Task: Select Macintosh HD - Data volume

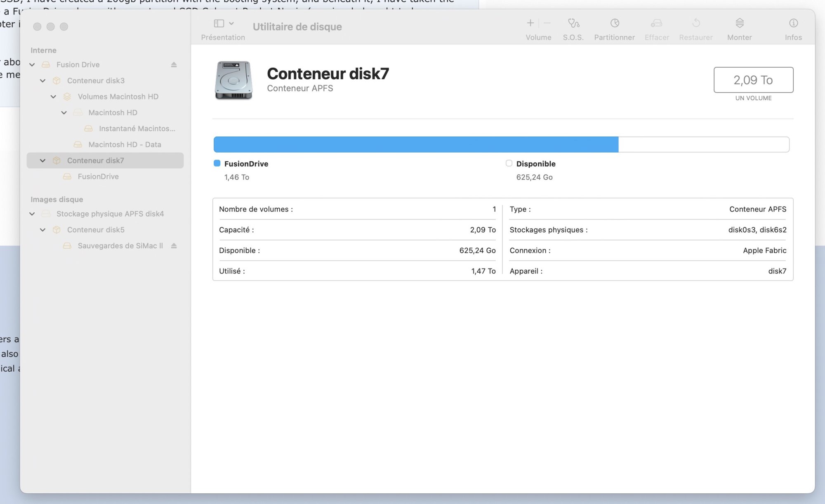Action: pyautogui.click(x=125, y=145)
